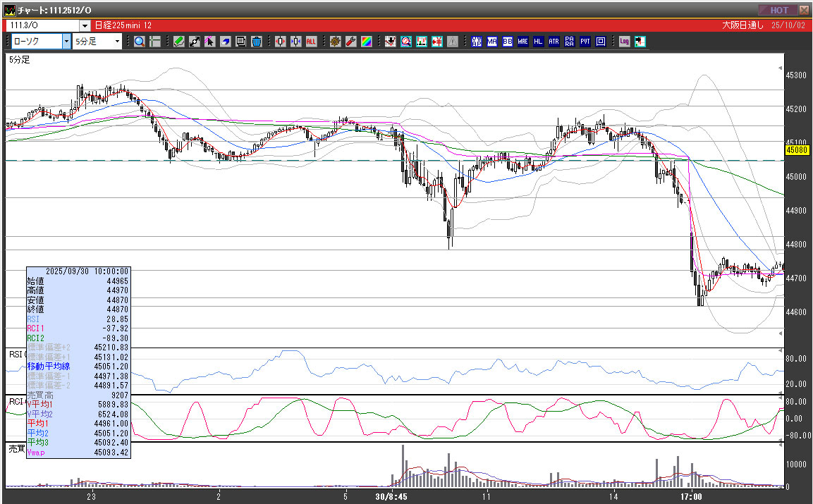Click the eraser tool icon
This screenshot has width=813, height=504.
pos(226,42)
